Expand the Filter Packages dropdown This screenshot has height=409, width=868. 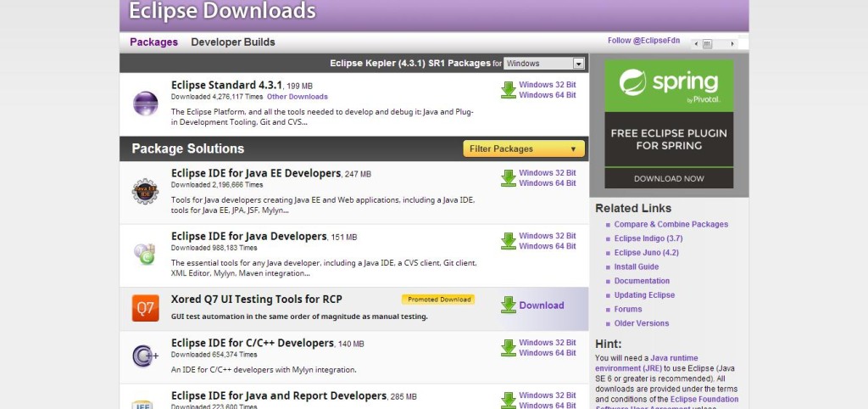(x=524, y=148)
